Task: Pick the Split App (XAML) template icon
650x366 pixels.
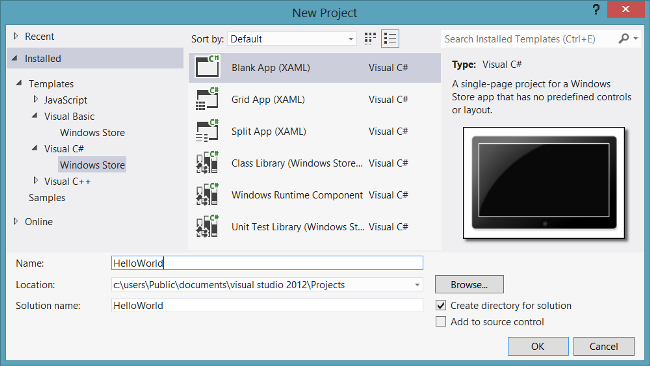Action: pyautogui.click(x=207, y=131)
